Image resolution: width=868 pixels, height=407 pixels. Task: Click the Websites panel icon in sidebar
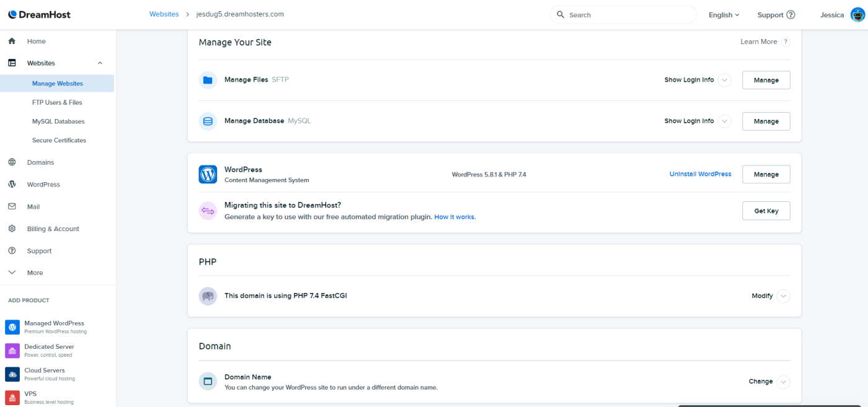12,63
